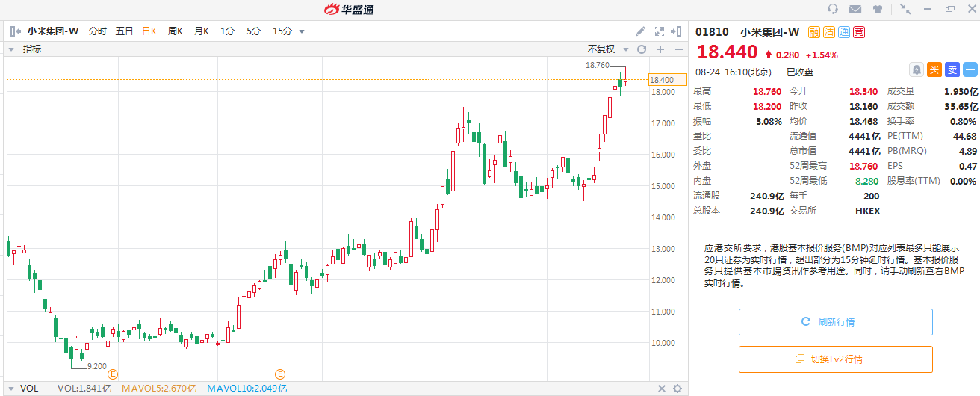980x396 pixels.
Task: Collapse VOL panel triangle at bottom left
Action: (10, 389)
